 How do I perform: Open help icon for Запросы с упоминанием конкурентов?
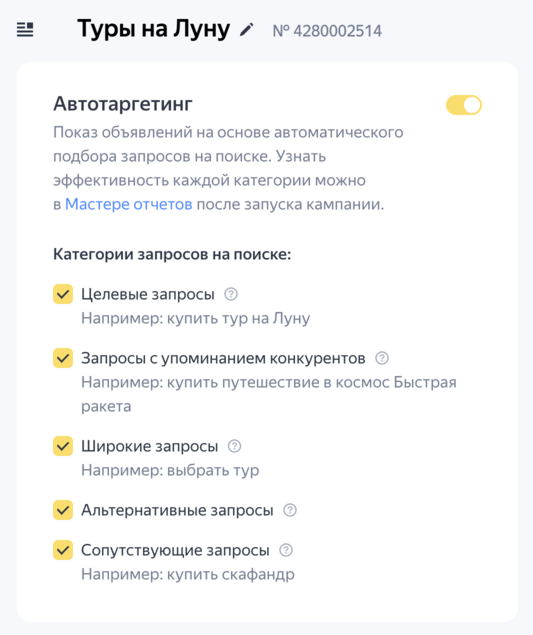[382, 358]
